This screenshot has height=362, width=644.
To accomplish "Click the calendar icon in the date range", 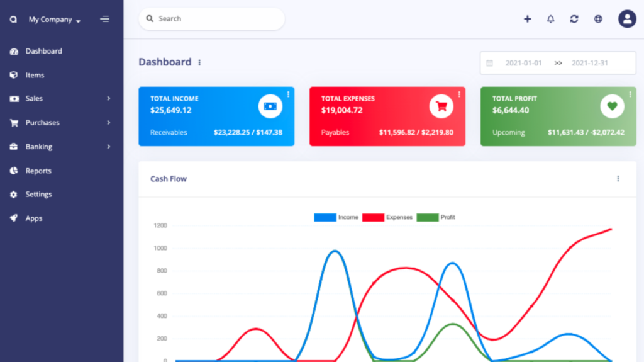I will pyautogui.click(x=489, y=63).
